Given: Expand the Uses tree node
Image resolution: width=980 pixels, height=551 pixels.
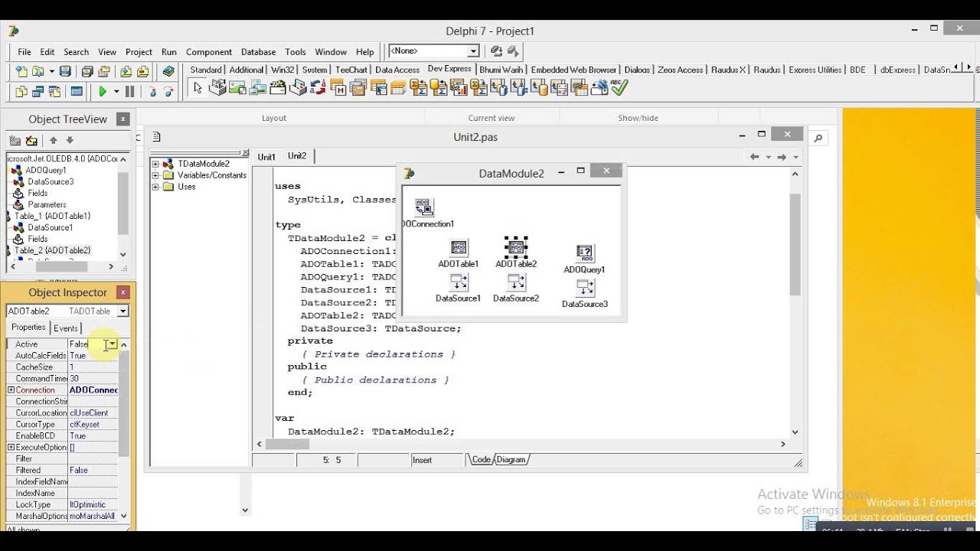Looking at the screenshot, I should pyautogui.click(x=155, y=187).
